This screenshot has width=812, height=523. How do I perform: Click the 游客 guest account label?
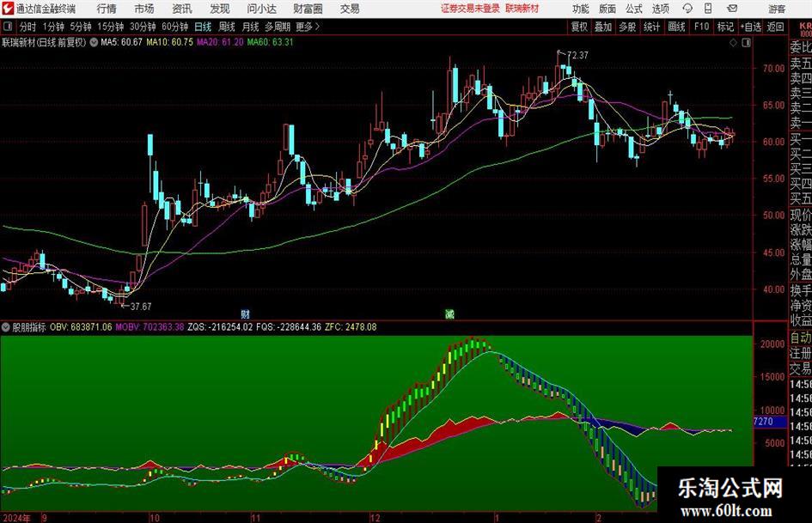777,9
